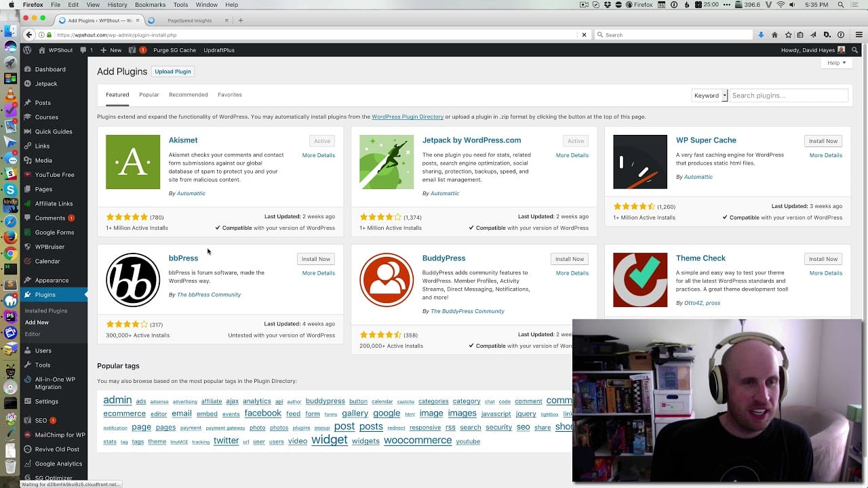Click the Firefox back arrow button
868x488 pixels.
click(28, 35)
